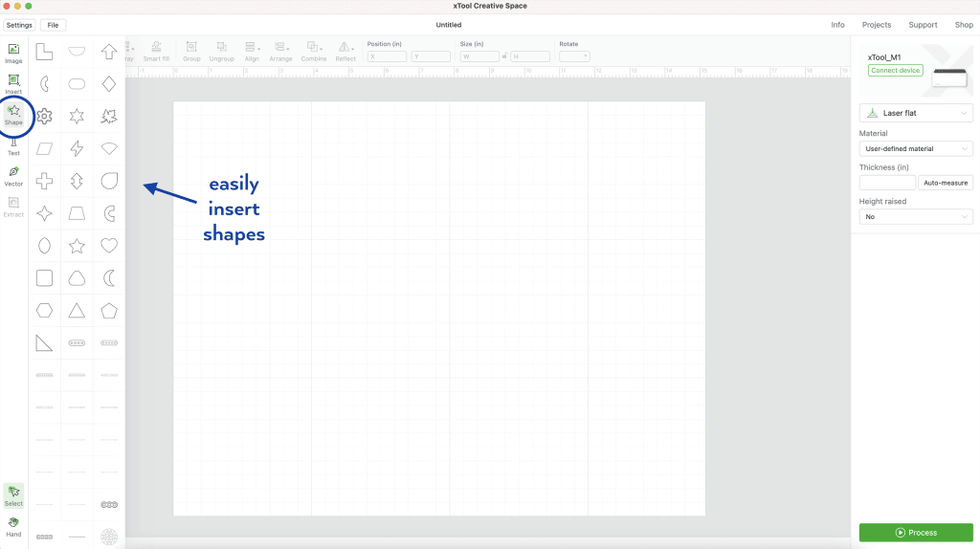Click the Y position input field
This screenshot has height=549, width=980.
point(431,56)
